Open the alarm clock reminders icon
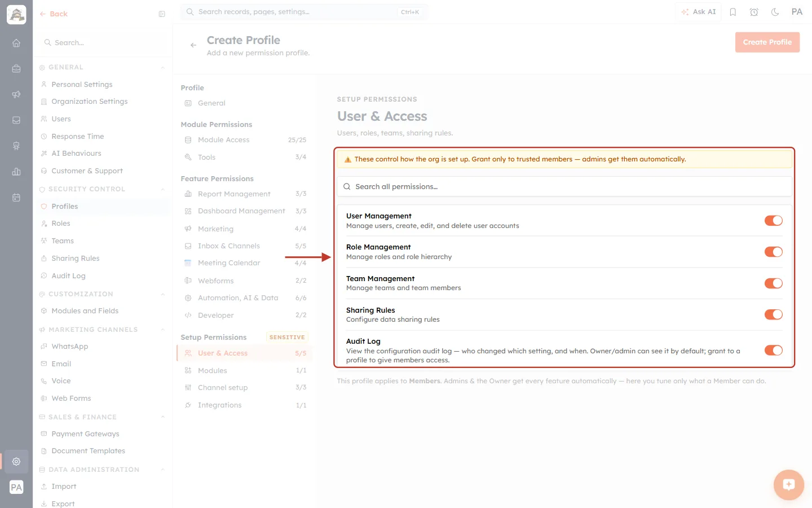The height and width of the screenshot is (508, 812). coord(754,12)
